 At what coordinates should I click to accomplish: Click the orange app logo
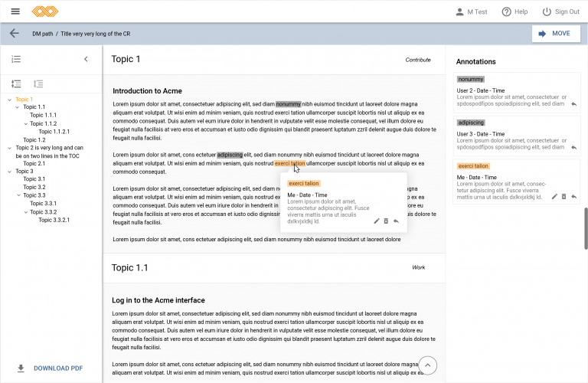pyautogui.click(x=45, y=11)
